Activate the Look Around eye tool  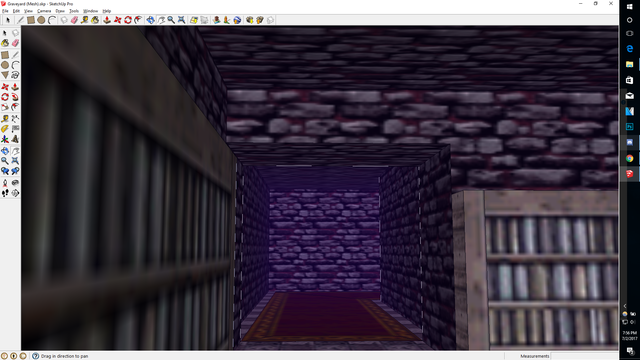click(x=15, y=183)
